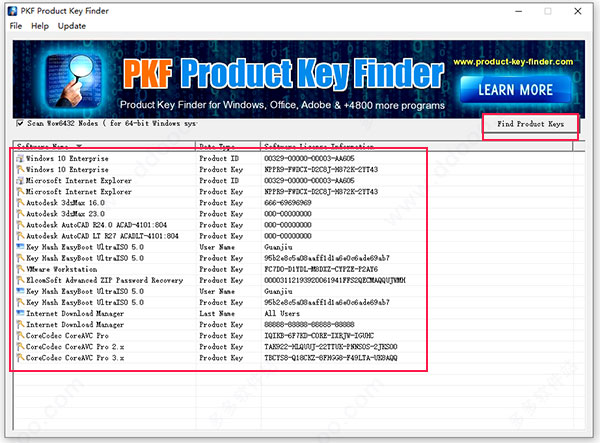The image size is (600, 443).
Task: Open the Update menu
Action: (72, 26)
